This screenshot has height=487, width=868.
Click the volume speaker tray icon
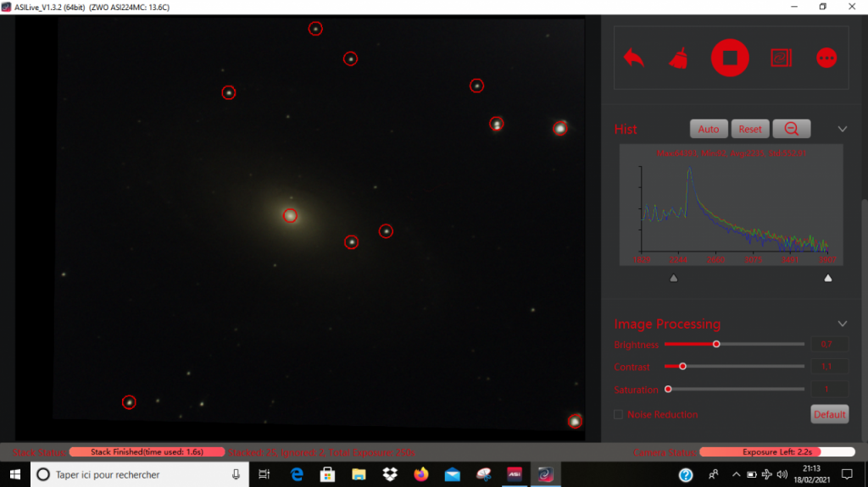point(782,474)
